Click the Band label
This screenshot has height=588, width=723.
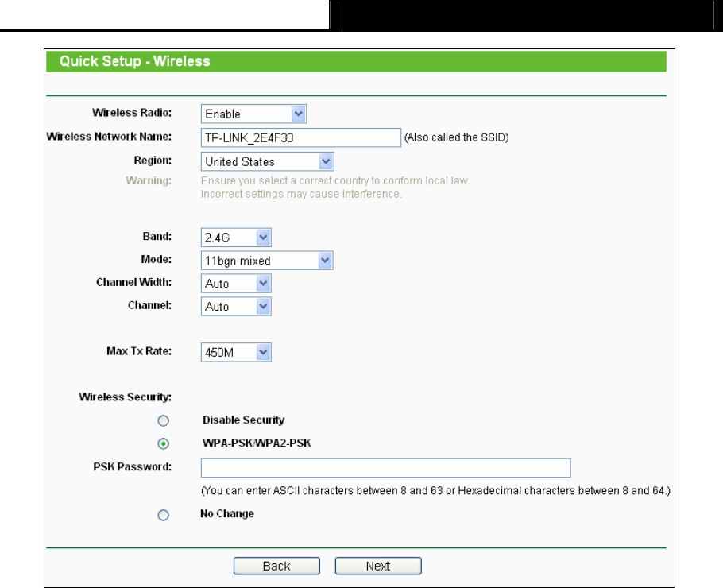click(157, 237)
